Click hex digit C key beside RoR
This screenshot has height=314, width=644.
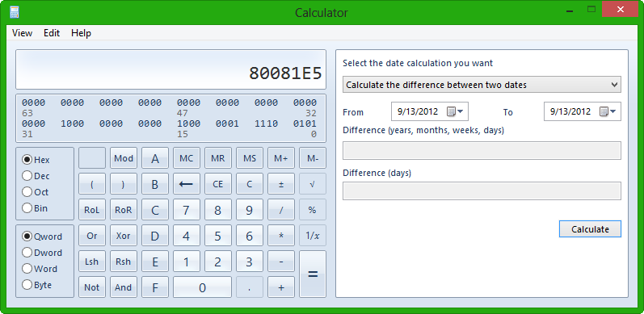[155, 210]
